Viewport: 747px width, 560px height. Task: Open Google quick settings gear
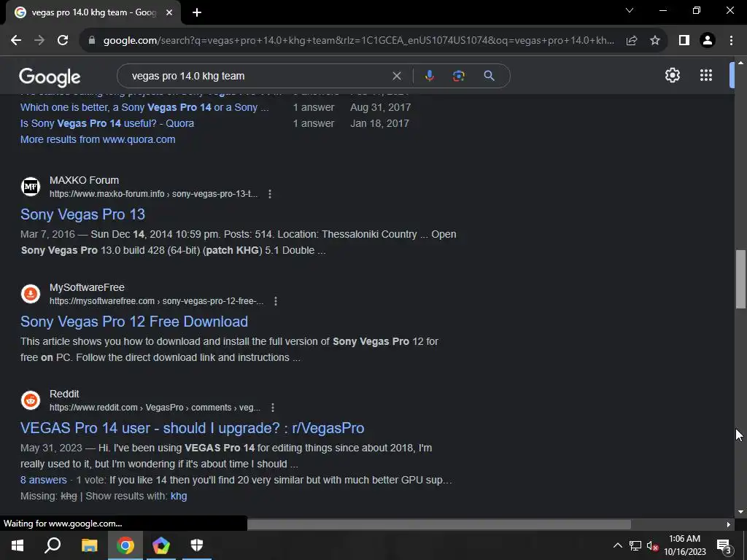click(672, 75)
